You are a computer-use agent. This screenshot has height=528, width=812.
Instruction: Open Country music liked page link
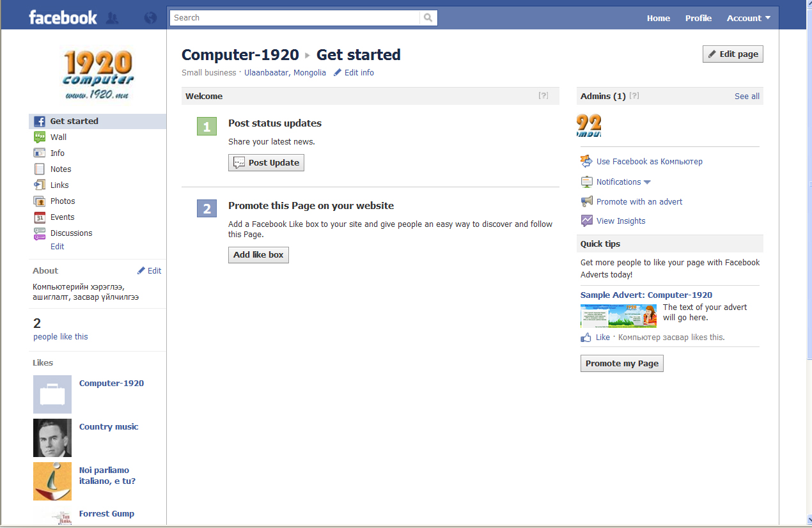109,427
